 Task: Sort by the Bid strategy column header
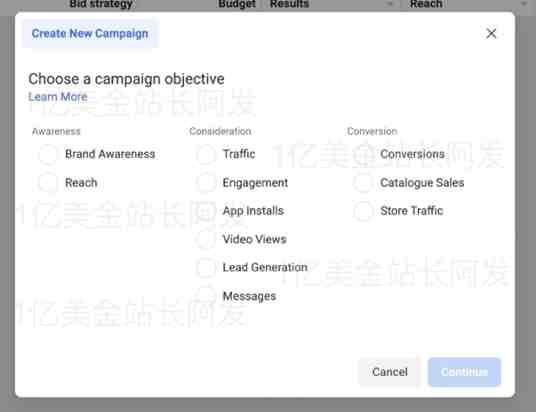pos(101,4)
